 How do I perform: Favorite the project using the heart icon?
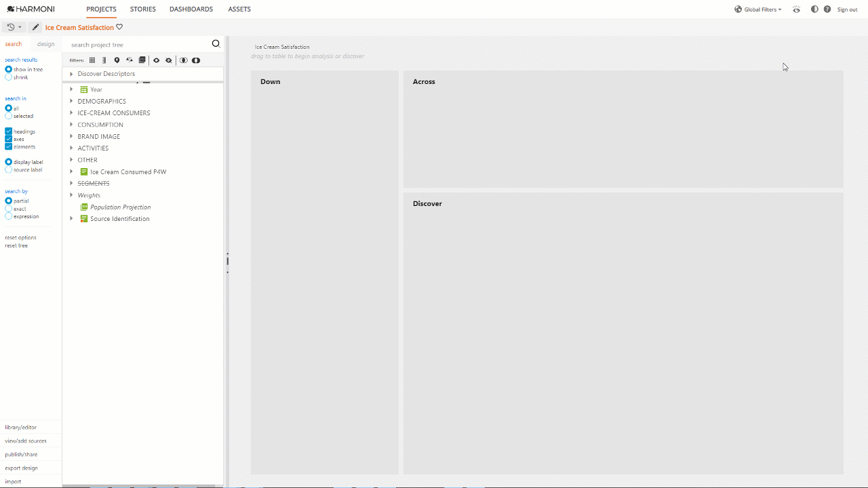coord(119,27)
